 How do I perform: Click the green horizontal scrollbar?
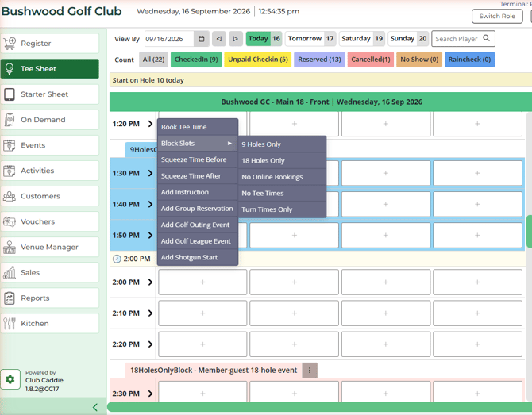pyautogui.click(x=319, y=407)
